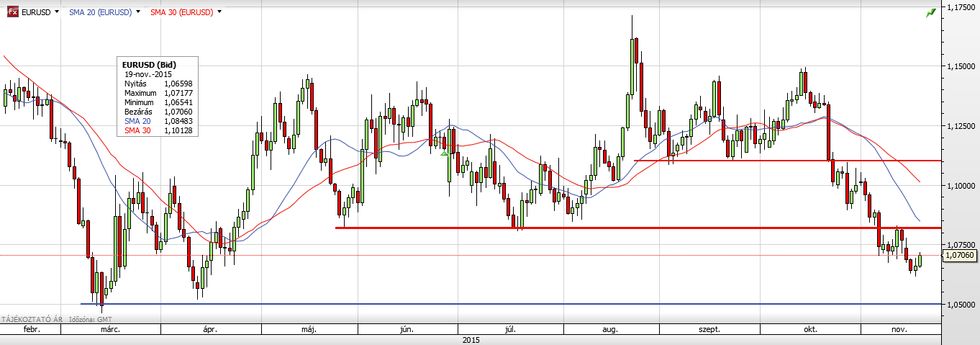Click the szept. month label on time axis

pyautogui.click(x=710, y=328)
